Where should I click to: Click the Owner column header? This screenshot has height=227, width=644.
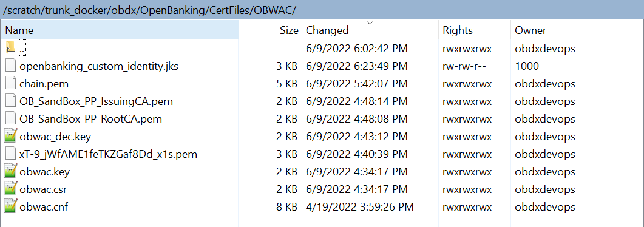click(x=546, y=30)
